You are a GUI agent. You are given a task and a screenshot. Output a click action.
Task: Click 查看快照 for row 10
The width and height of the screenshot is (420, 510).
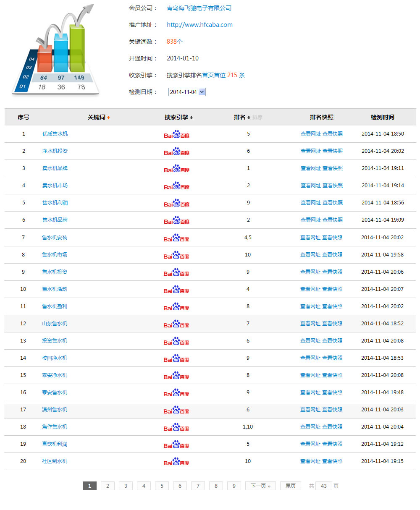tap(332, 289)
